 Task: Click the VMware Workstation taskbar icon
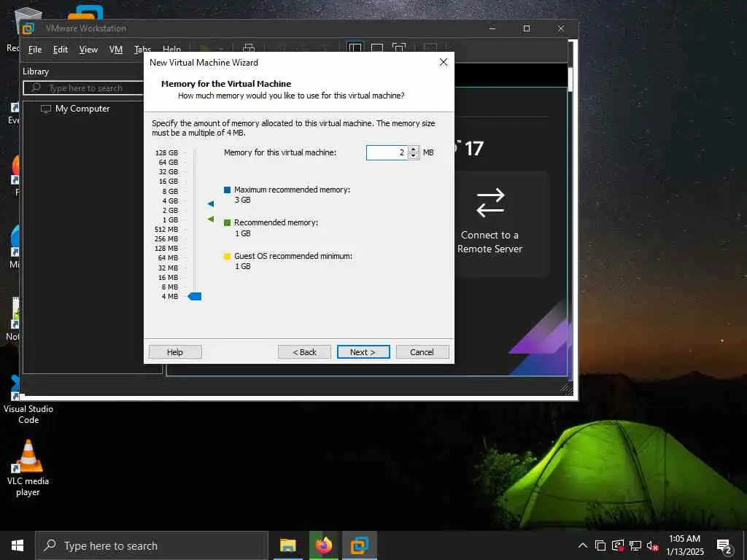coord(360,545)
